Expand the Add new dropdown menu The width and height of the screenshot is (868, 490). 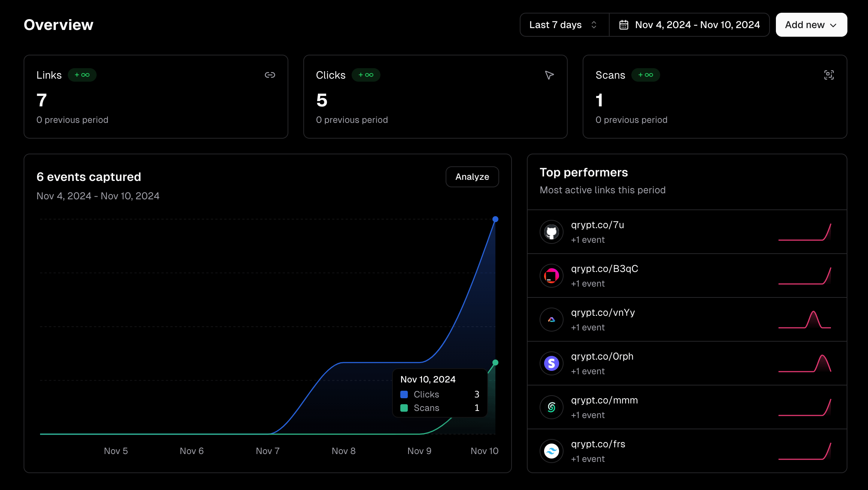tap(811, 25)
